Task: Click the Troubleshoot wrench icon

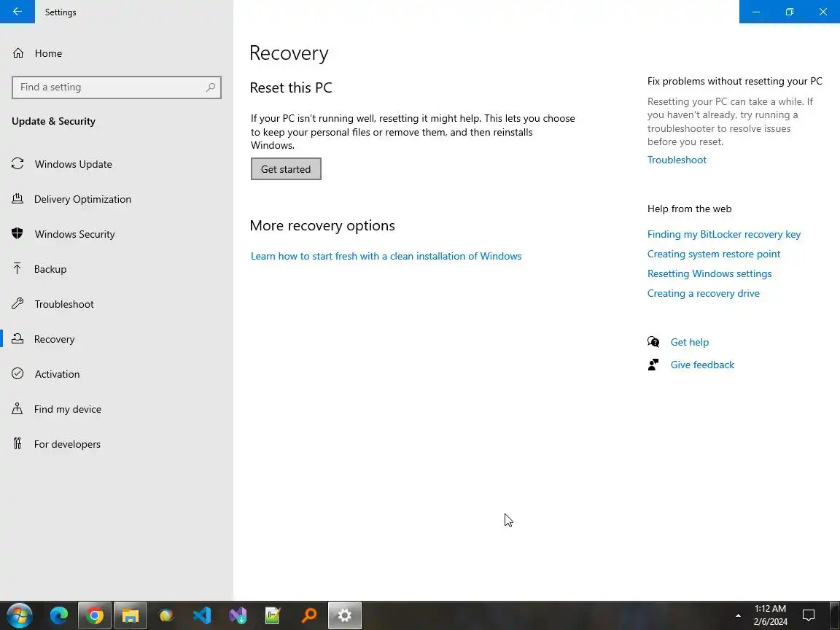Action: [17, 304]
